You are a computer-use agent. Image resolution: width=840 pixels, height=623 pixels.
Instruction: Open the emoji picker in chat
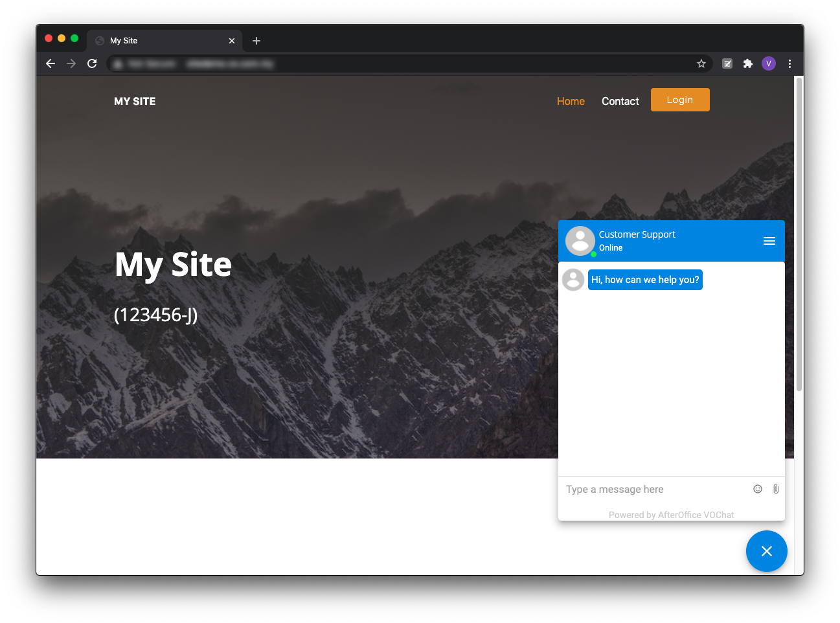757,489
